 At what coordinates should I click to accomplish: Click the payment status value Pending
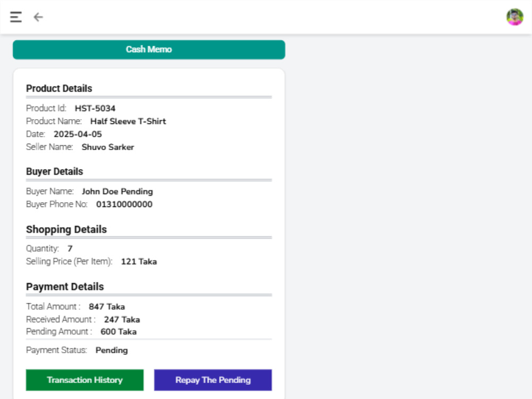click(112, 350)
